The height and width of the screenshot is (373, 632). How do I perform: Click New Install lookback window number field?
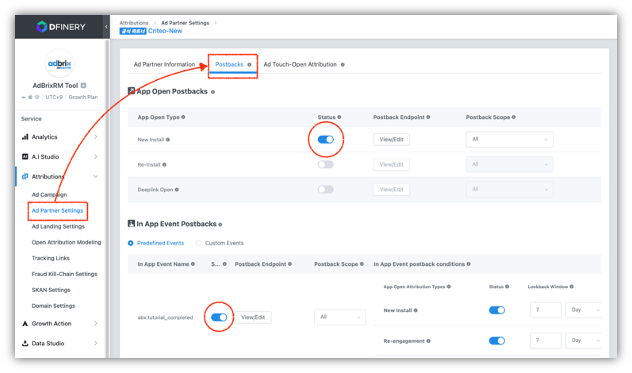(546, 310)
